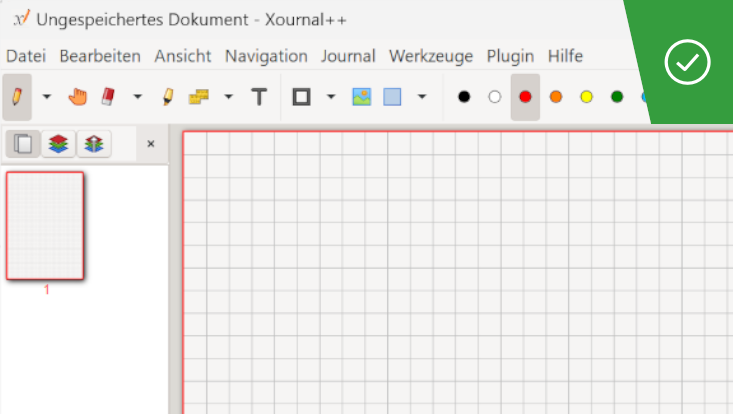The width and height of the screenshot is (733, 414).
Task: Select the Text tool
Action: click(x=259, y=97)
